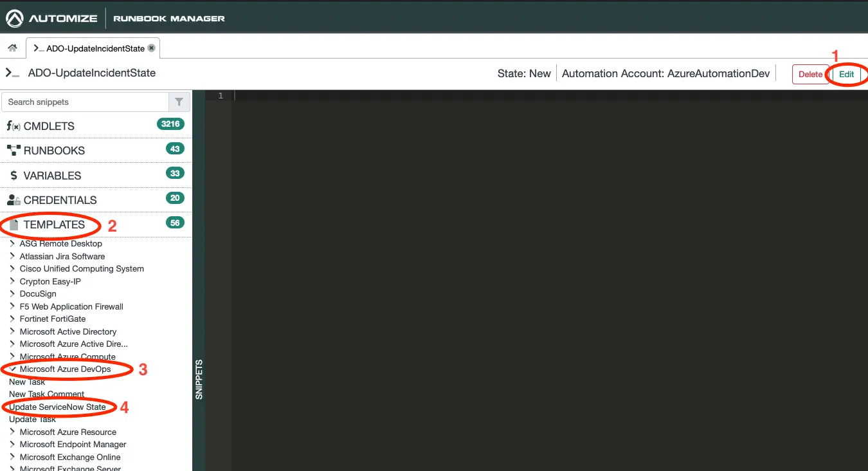Expand Atlassian Jira Software folder
The image size is (868, 471).
pos(62,256)
